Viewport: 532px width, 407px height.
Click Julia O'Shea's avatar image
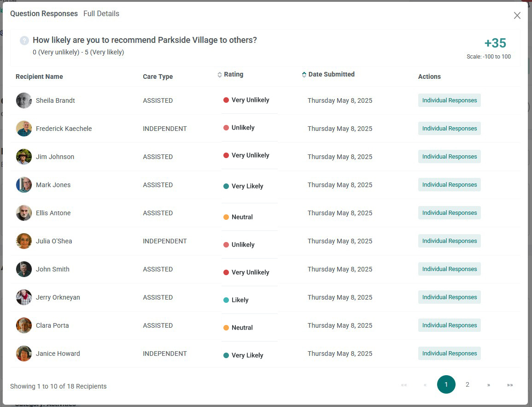point(24,241)
